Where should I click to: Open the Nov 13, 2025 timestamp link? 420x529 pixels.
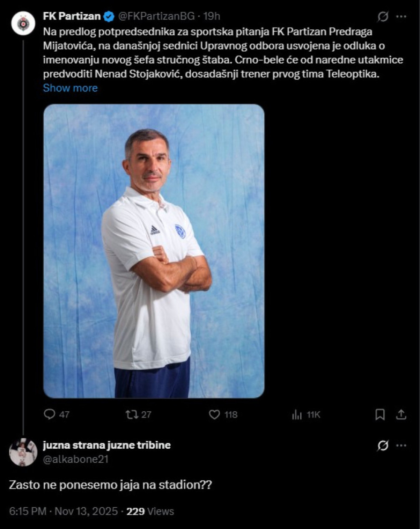pos(64,511)
